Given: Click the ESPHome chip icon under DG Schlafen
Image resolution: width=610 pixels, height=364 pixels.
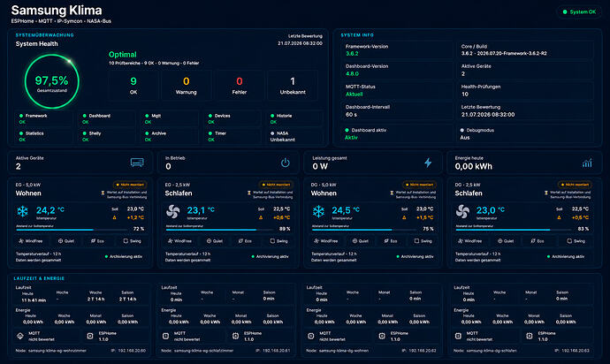Looking at the screenshot, I should [529, 336].
